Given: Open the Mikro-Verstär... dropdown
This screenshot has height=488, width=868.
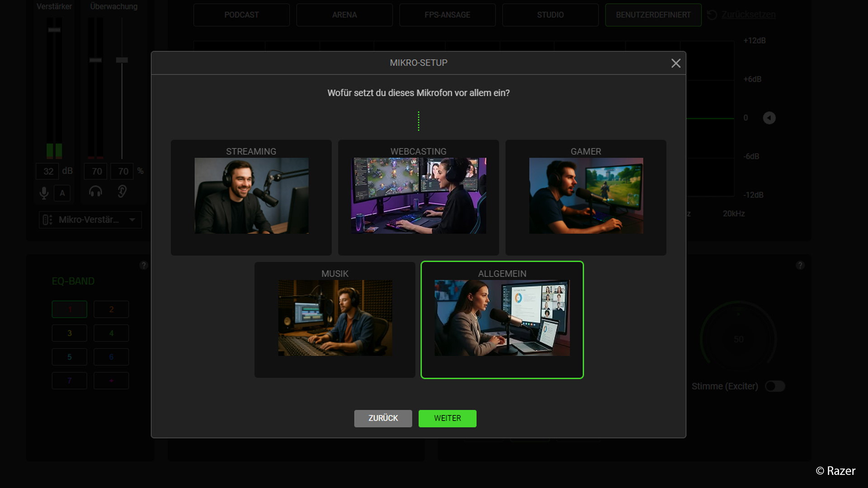Looking at the screenshot, I should point(90,220).
